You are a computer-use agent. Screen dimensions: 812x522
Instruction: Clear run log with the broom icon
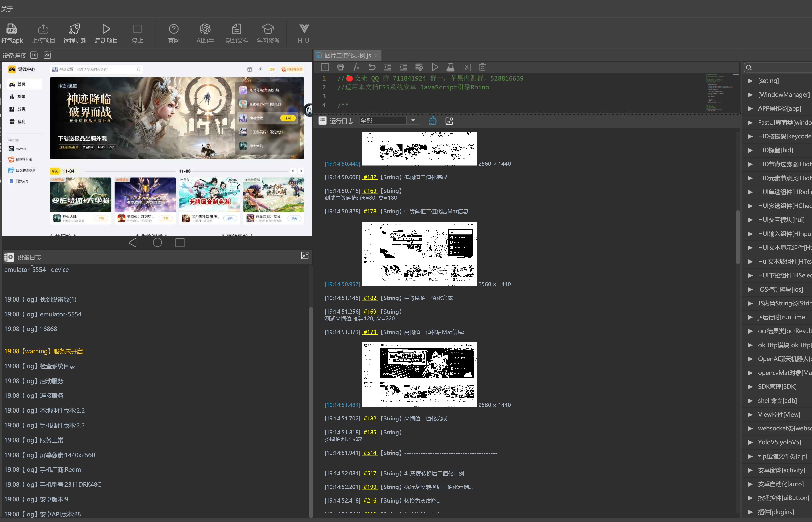click(433, 121)
